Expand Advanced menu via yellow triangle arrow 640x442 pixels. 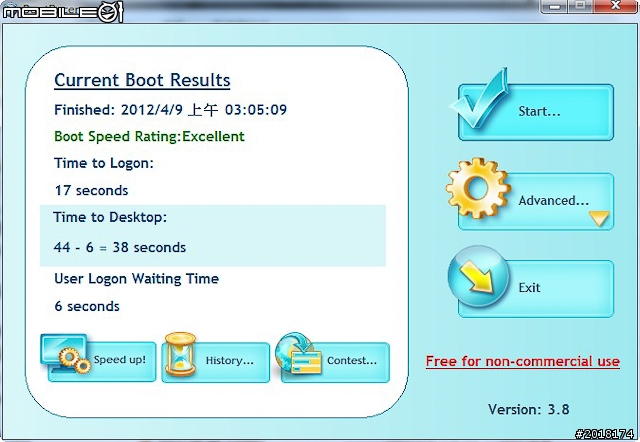tap(599, 218)
